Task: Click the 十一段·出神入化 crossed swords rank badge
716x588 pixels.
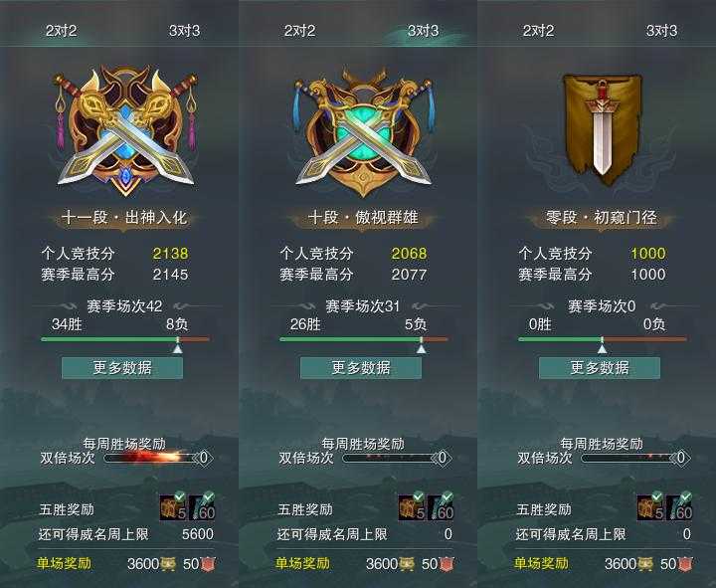Action: pyautogui.click(x=126, y=130)
